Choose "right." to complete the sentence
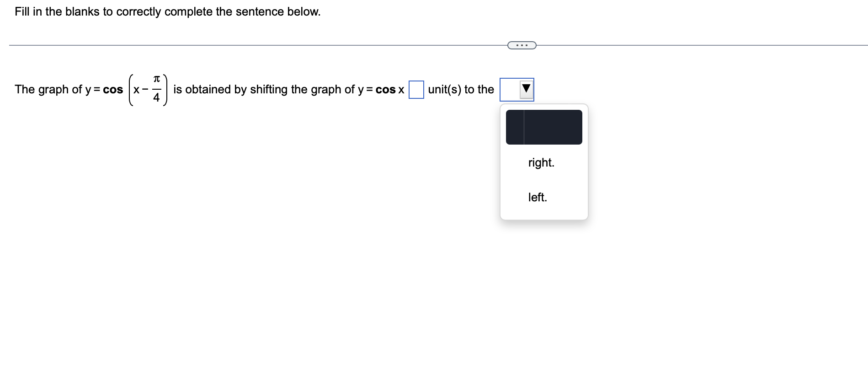 pyautogui.click(x=540, y=162)
